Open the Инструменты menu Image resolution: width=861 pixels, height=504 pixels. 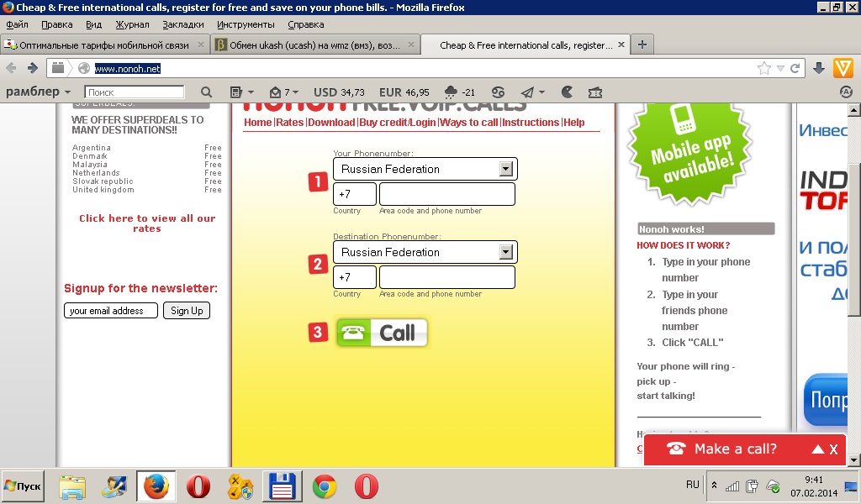pos(246,24)
